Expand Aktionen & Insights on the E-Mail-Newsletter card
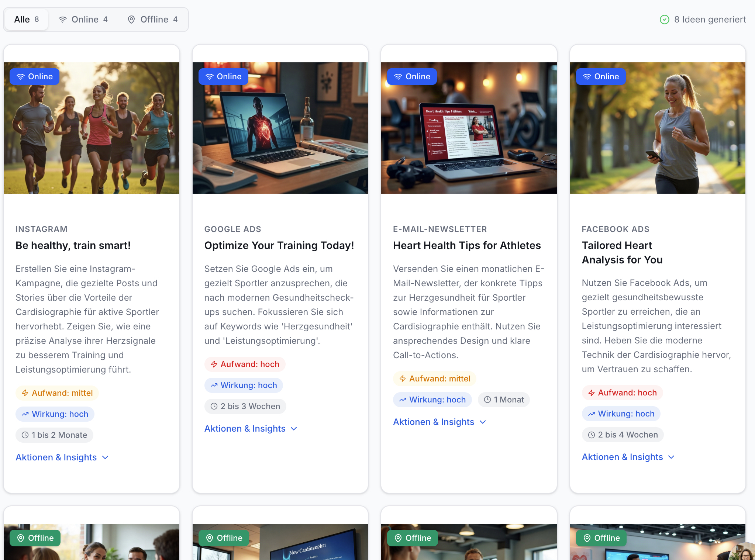This screenshot has width=755, height=560. (439, 422)
